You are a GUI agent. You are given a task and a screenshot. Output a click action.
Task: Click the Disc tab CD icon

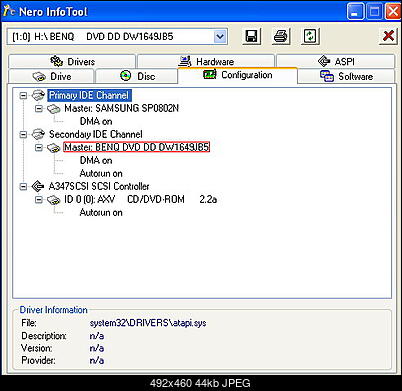125,76
